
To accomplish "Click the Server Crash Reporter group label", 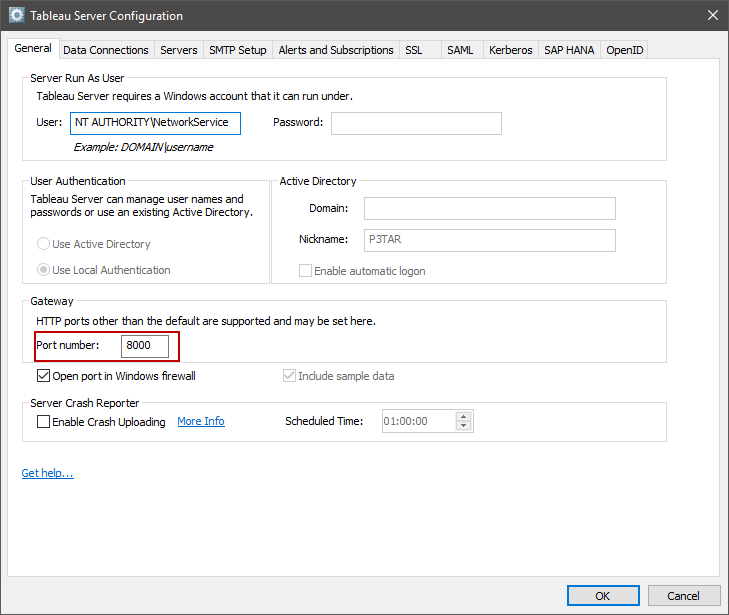I will tap(85, 403).
